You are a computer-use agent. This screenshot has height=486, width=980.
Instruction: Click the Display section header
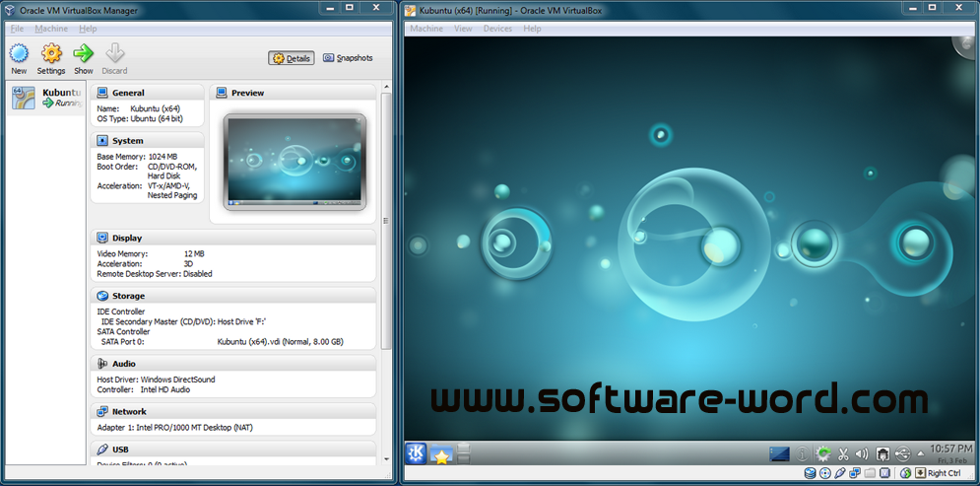coord(233,238)
